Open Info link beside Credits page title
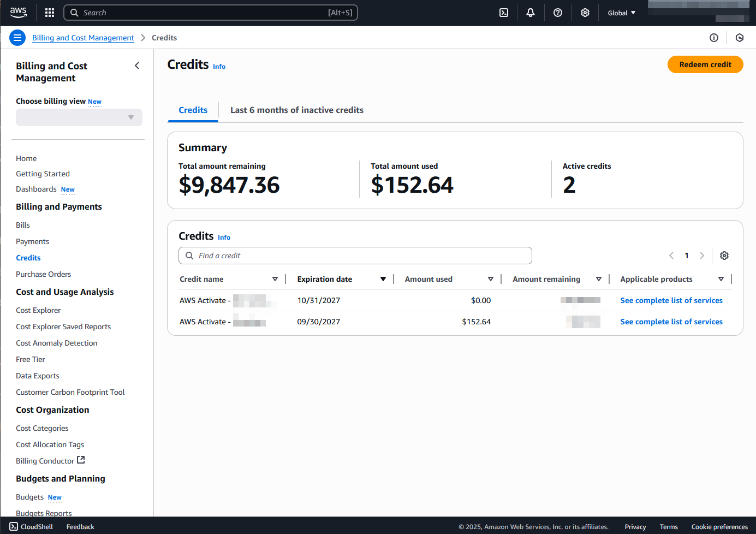 click(219, 67)
